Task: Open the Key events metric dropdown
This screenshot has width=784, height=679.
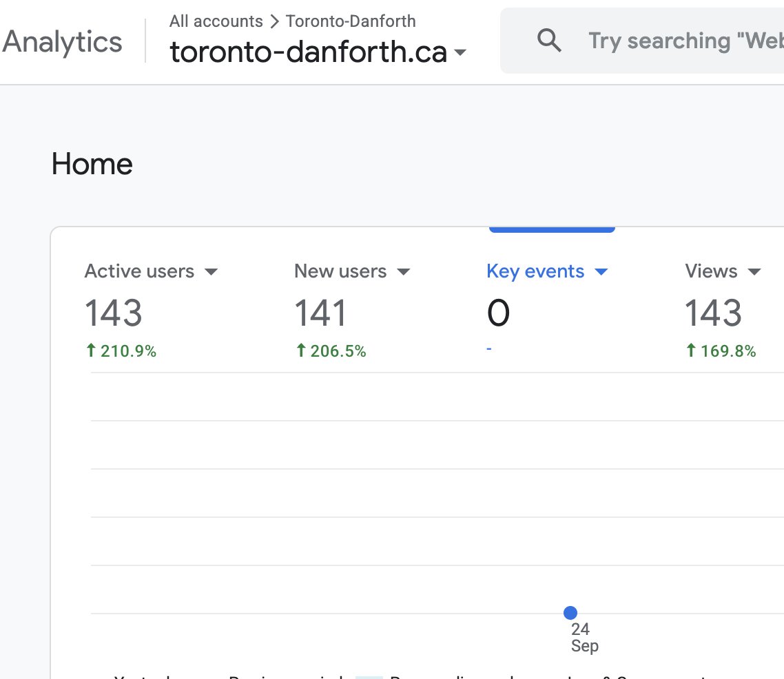Action: (x=601, y=272)
